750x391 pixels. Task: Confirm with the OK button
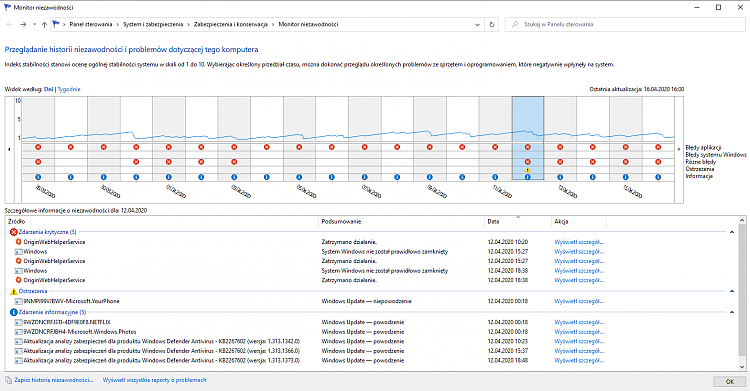729,381
